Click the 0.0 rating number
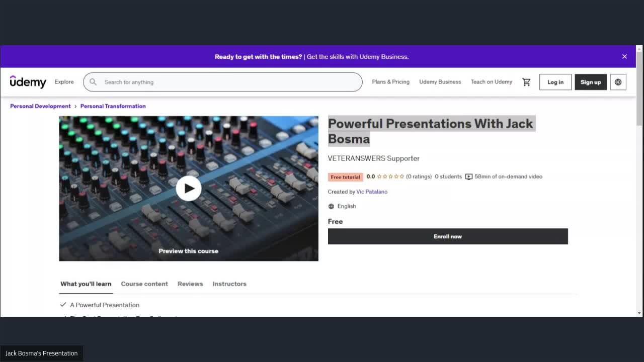The image size is (644, 362). pos(371,176)
